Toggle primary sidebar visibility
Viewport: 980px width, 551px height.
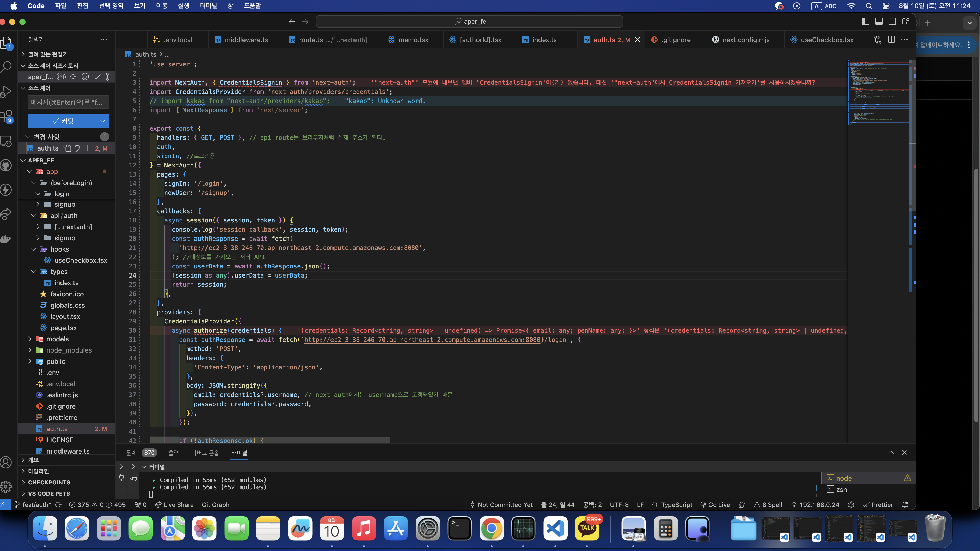865,22
